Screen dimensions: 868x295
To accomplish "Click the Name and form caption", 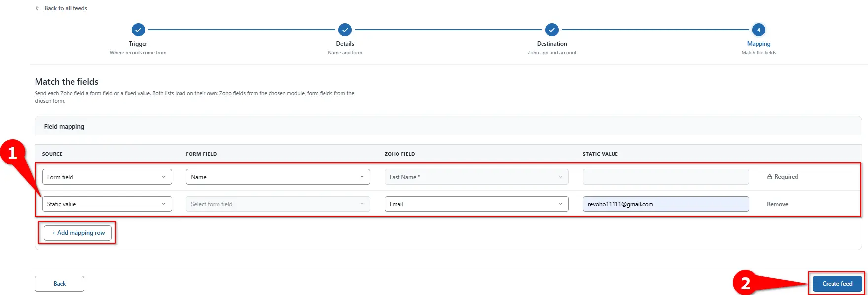I will tap(345, 53).
